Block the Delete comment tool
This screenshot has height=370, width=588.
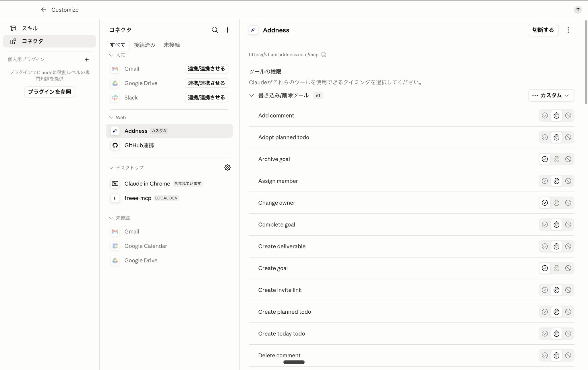(x=568, y=355)
